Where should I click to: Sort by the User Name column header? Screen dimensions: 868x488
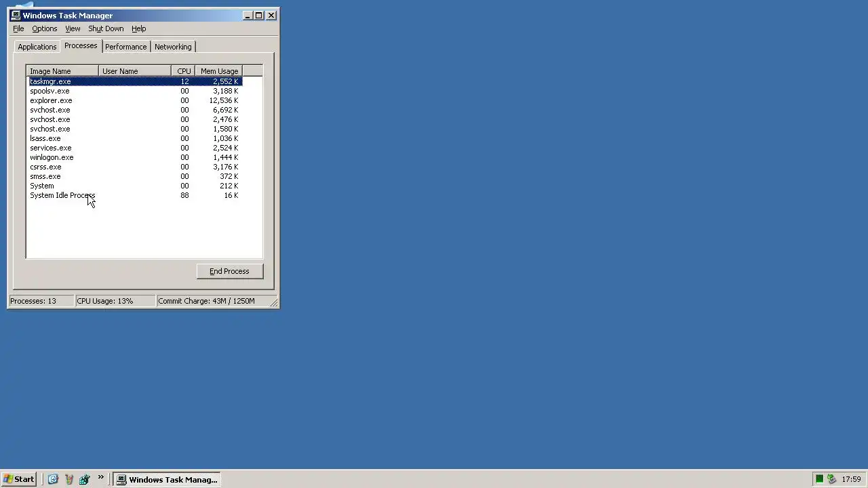(135, 71)
